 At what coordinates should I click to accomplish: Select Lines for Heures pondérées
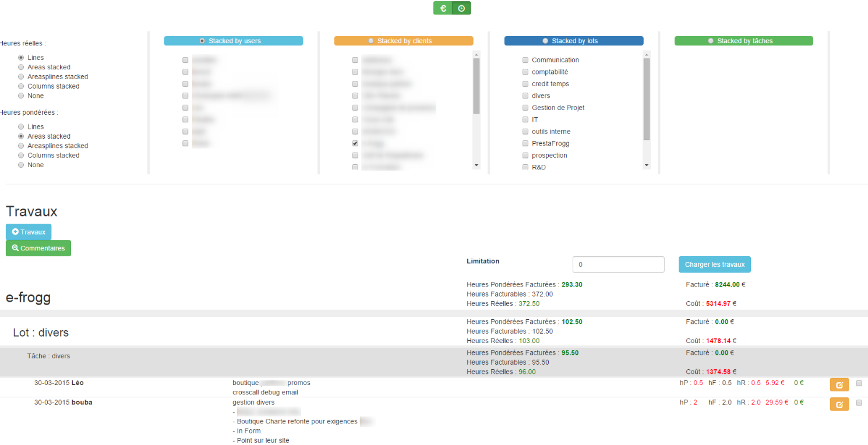point(22,126)
